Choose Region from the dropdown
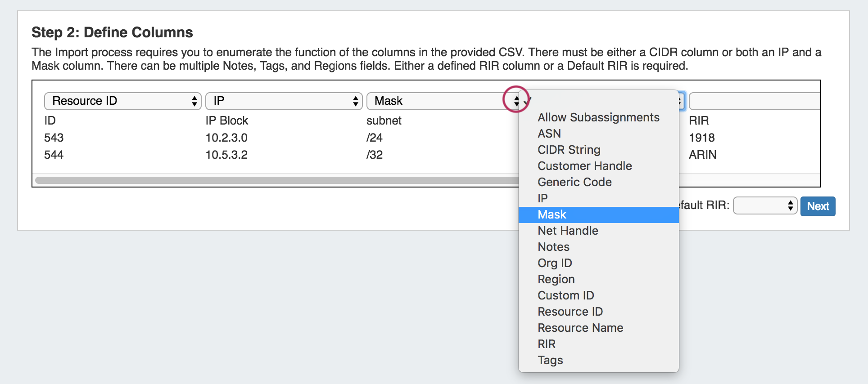Screen dimensions: 868x384 [556, 279]
